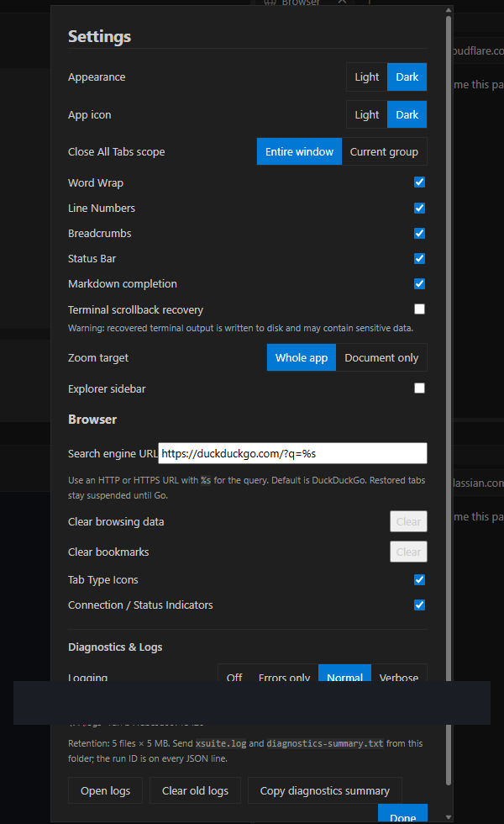This screenshot has height=824, width=504.
Task: Disable Line Numbers checkbox
Action: click(419, 209)
